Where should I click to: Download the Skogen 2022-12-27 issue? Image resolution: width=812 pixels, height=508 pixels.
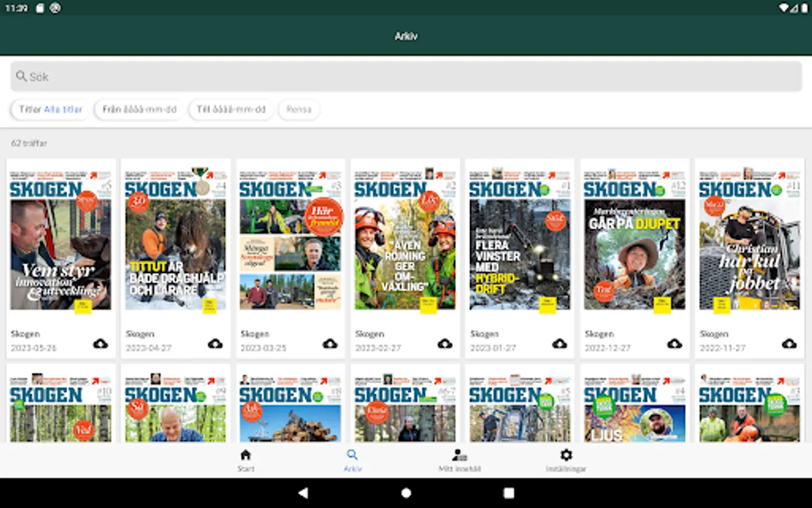674,344
